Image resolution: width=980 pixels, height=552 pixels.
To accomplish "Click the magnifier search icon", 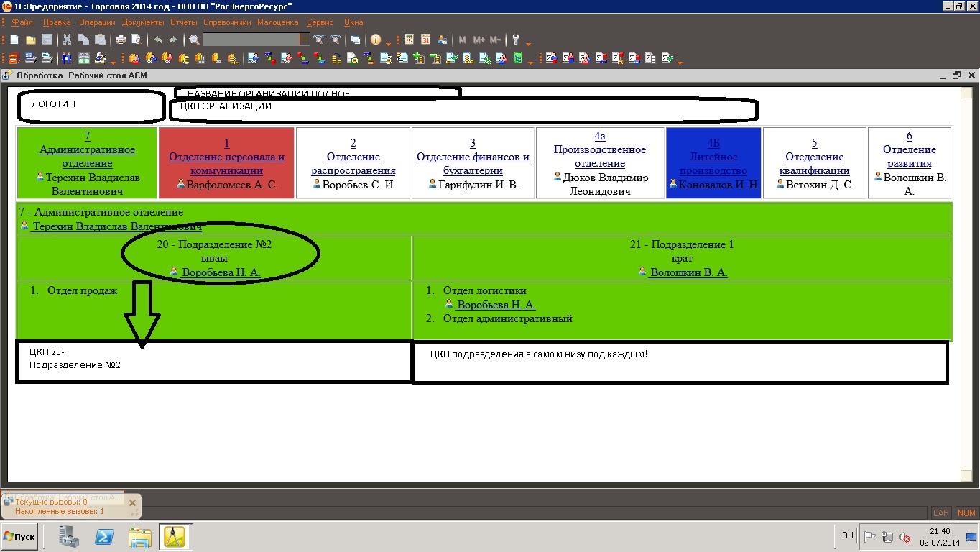I will [194, 40].
